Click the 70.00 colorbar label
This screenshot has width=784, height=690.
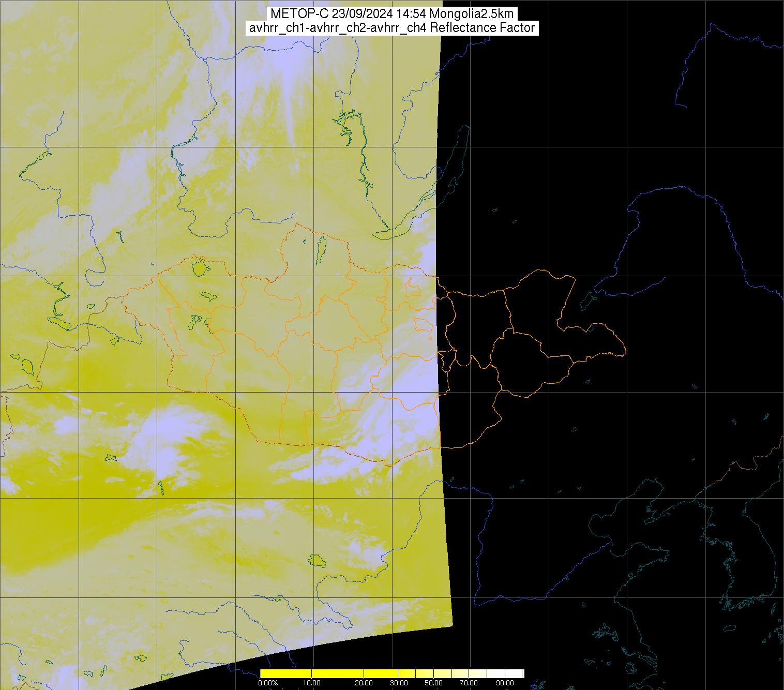coord(469,683)
